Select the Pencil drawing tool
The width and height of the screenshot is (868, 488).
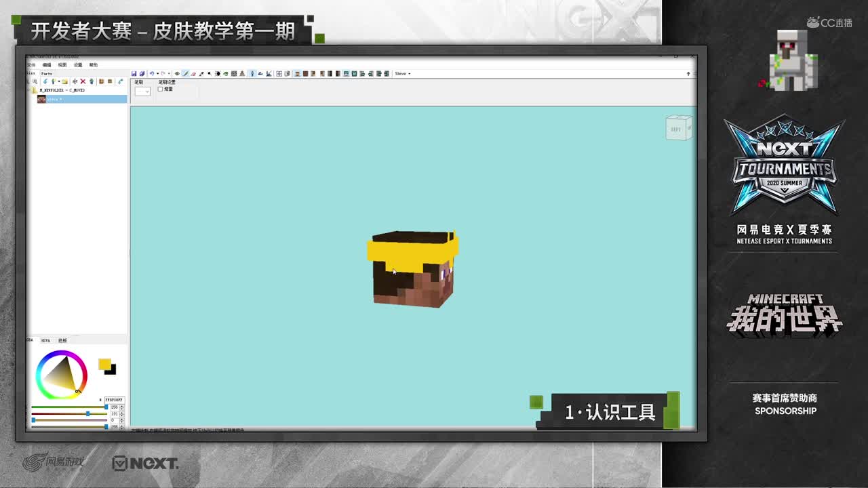coord(185,74)
